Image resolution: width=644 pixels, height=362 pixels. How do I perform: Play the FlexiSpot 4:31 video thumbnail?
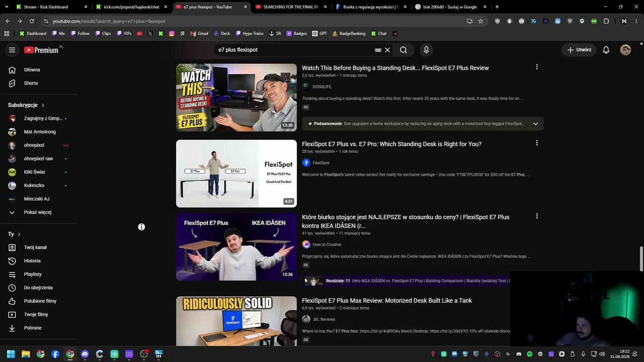point(236,173)
